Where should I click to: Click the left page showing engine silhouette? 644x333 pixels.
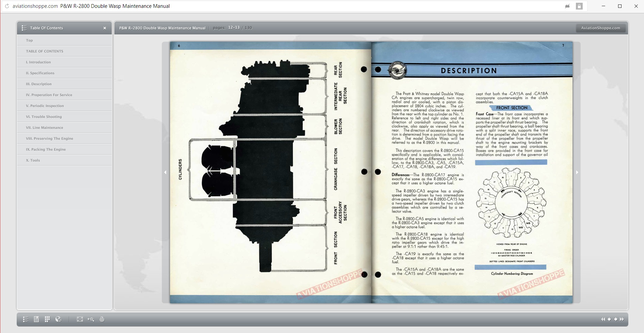pos(270,172)
